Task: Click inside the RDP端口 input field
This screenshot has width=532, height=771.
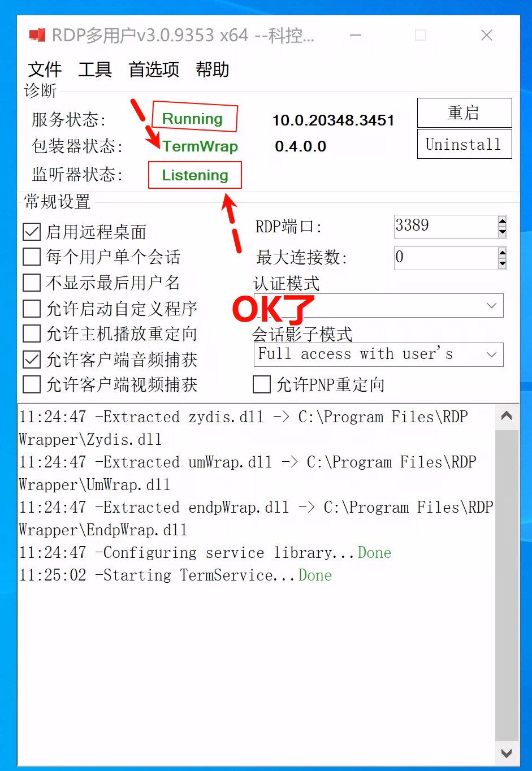Action: (x=446, y=227)
